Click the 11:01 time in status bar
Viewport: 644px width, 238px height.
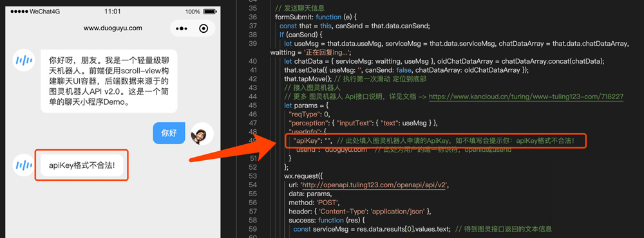pyautogui.click(x=113, y=12)
